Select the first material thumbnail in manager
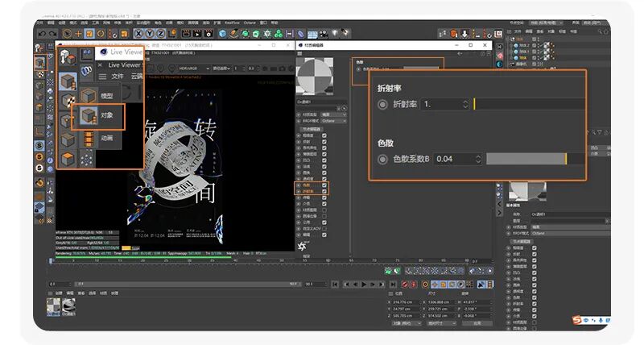 (x=53, y=306)
